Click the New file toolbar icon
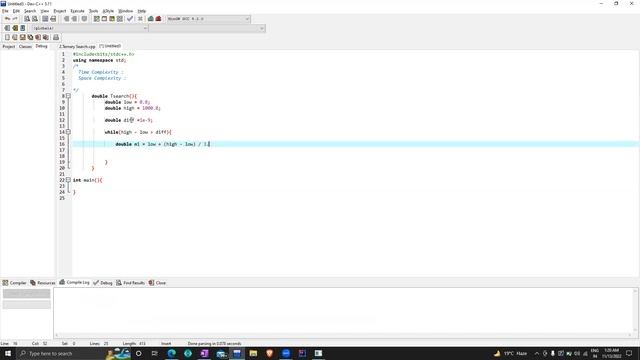 (x=7, y=37)
